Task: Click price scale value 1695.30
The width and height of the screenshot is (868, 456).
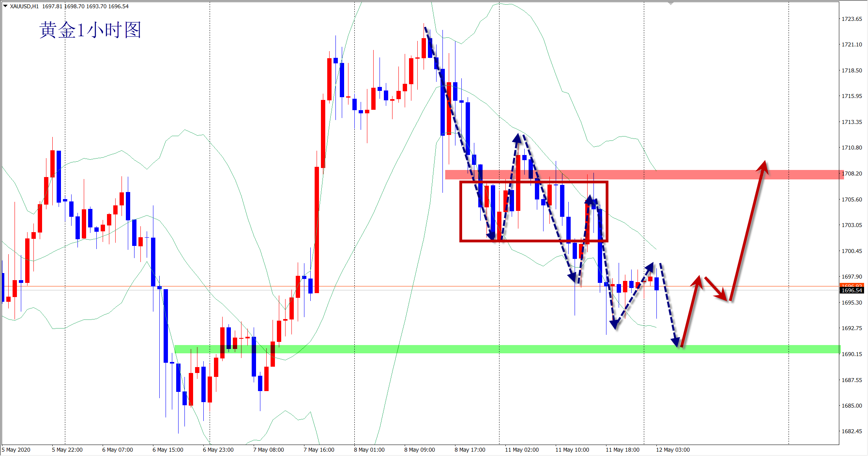Action: 851,303
